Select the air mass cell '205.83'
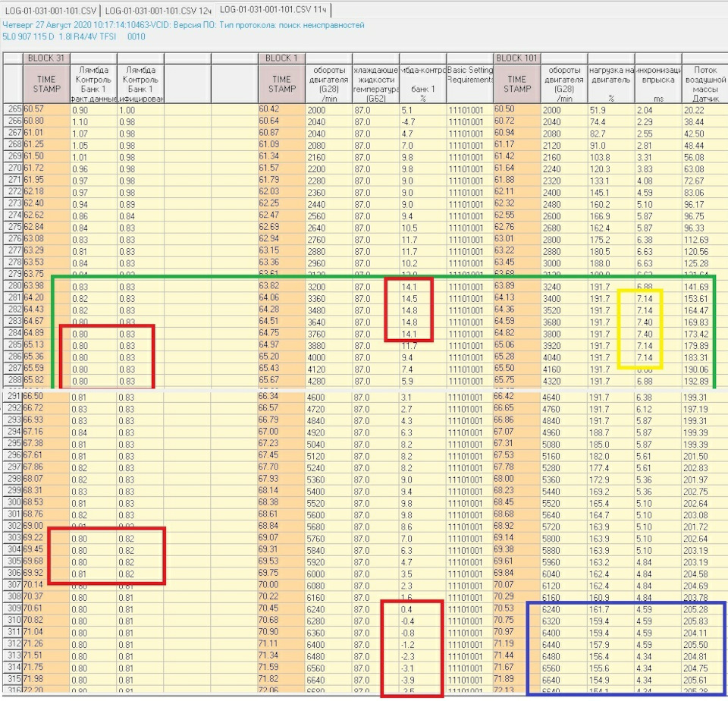Image resolution: width=728 pixels, height=701 pixels. (704, 621)
